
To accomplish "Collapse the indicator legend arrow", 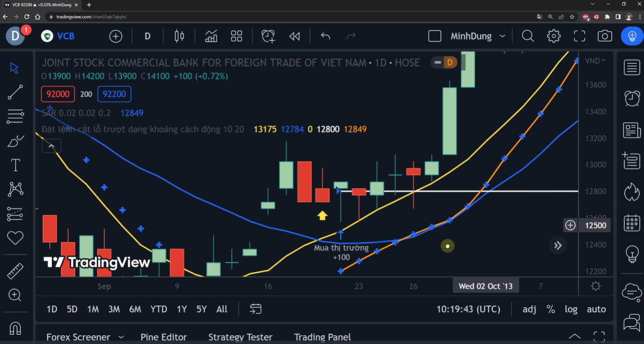I will (51, 146).
